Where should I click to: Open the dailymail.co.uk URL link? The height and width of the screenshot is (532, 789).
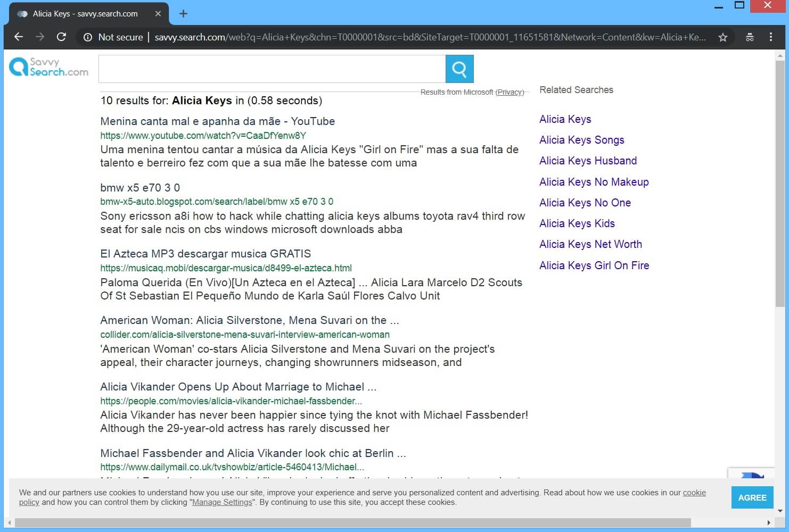[x=232, y=467]
